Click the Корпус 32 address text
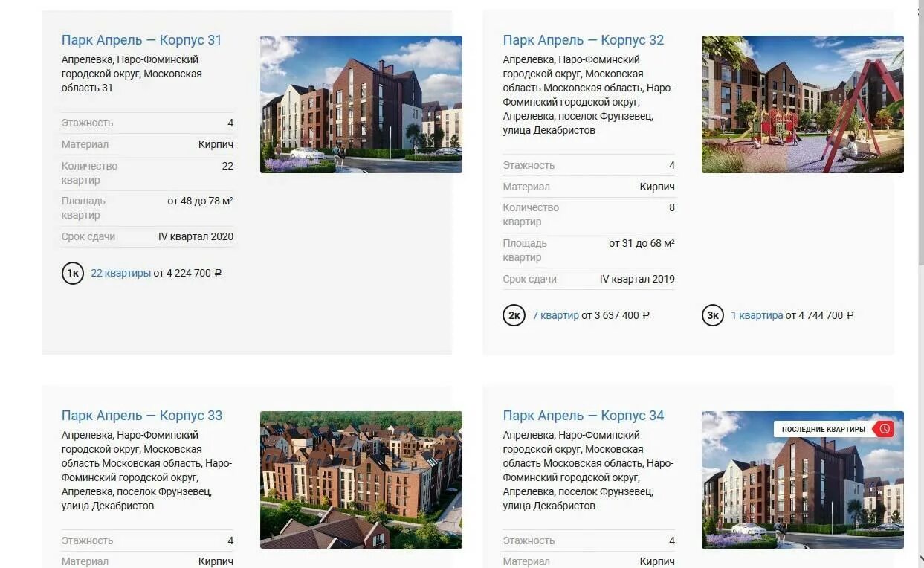 pos(589,95)
